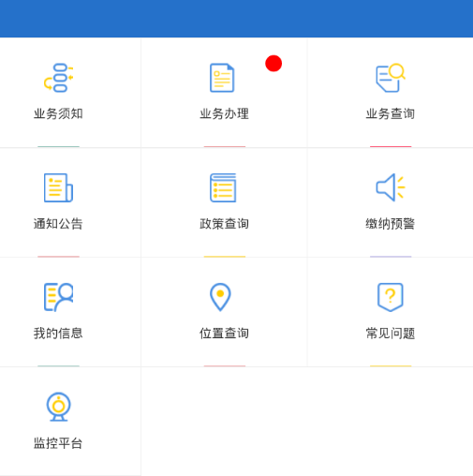
Task: Open the 通知公告 newspaper icon
Action: [x=58, y=187]
